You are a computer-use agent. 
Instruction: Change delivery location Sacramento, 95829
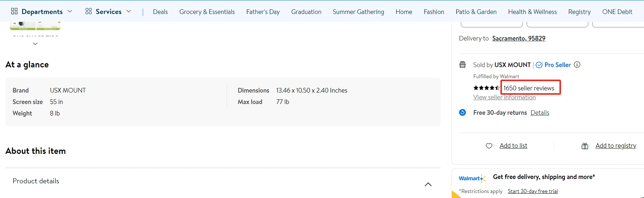coord(519,38)
